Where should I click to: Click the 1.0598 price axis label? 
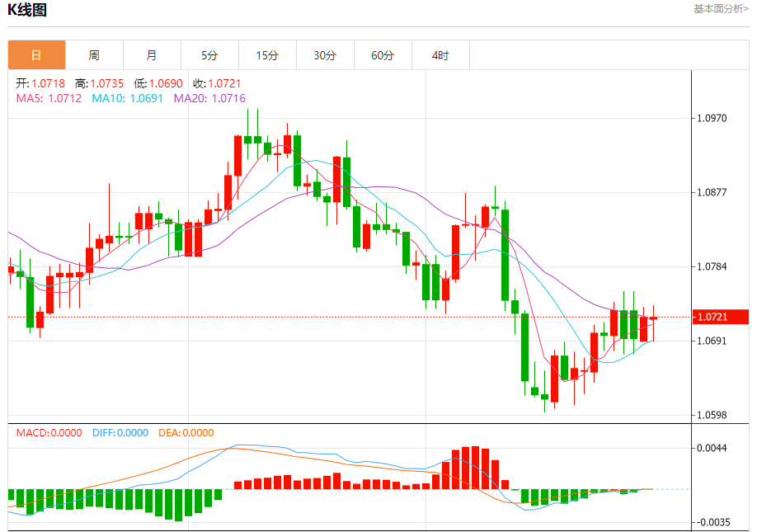[x=712, y=415]
